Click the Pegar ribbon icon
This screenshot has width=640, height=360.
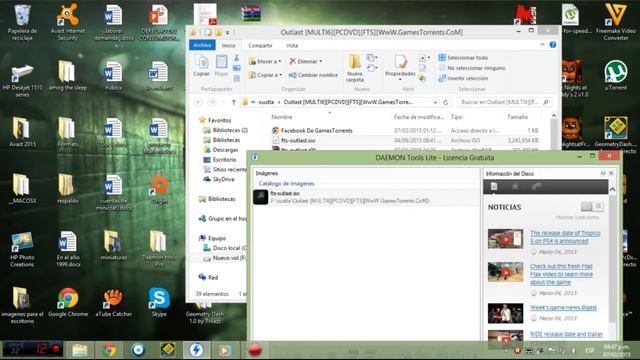click(x=221, y=66)
